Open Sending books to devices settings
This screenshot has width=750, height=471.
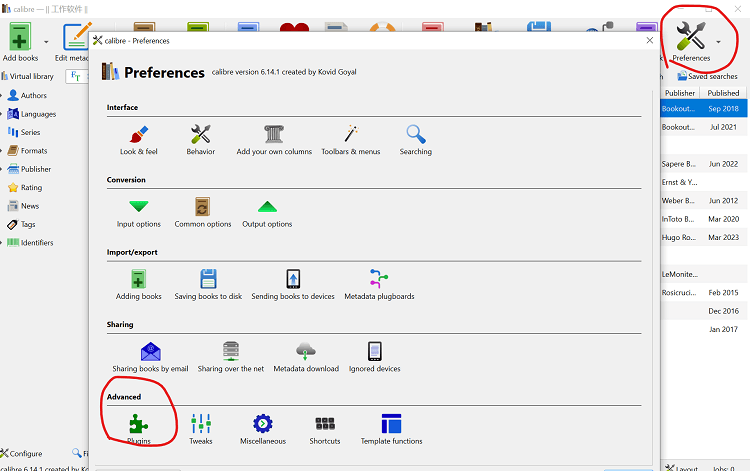pyautogui.click(x=293, y=285)
